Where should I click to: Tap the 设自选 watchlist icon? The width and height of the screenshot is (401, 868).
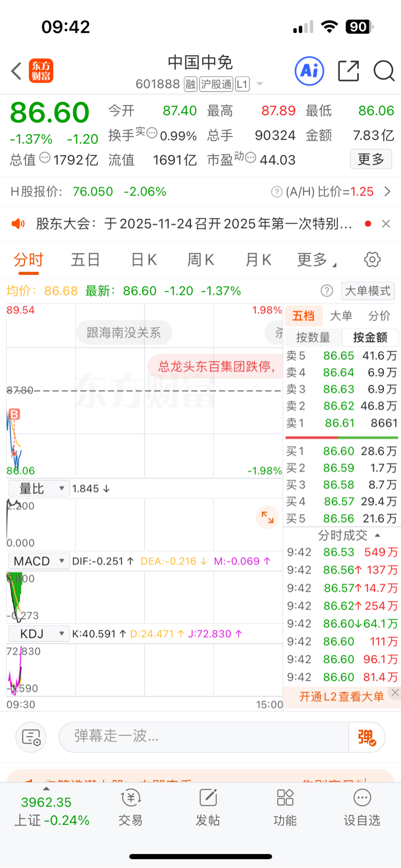click(362, 807)
